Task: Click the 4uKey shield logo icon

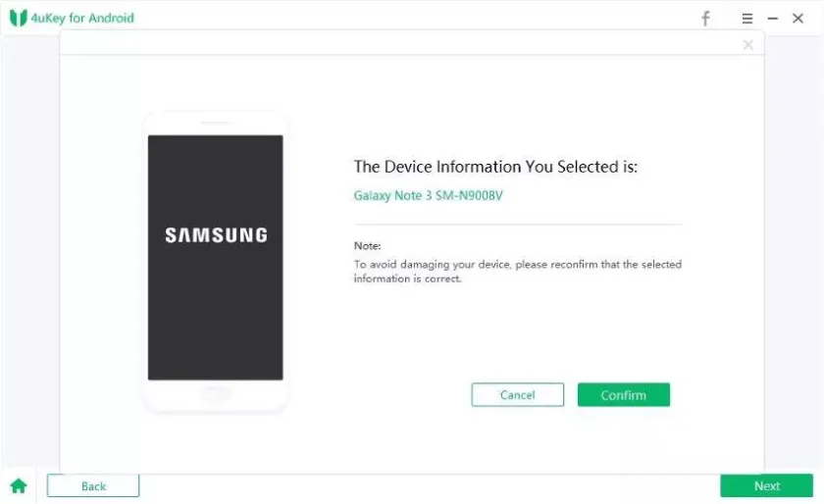Action: (x=18, y=19)
